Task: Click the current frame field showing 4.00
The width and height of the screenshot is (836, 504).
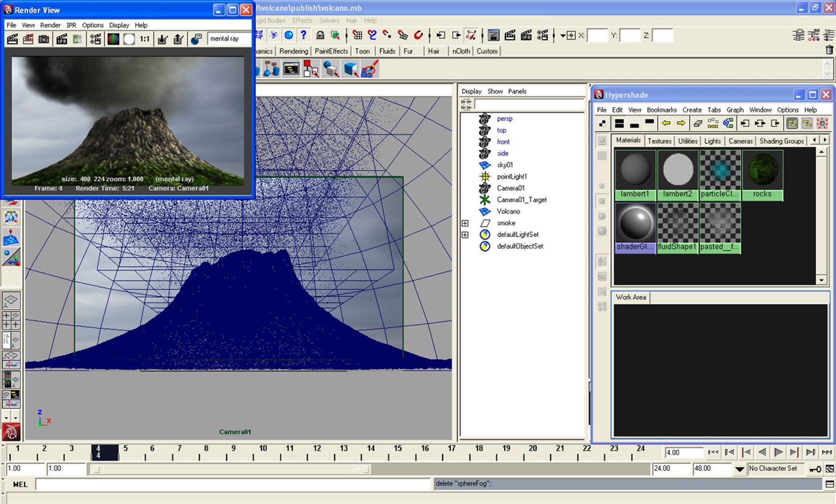Action: click(684, 453)
